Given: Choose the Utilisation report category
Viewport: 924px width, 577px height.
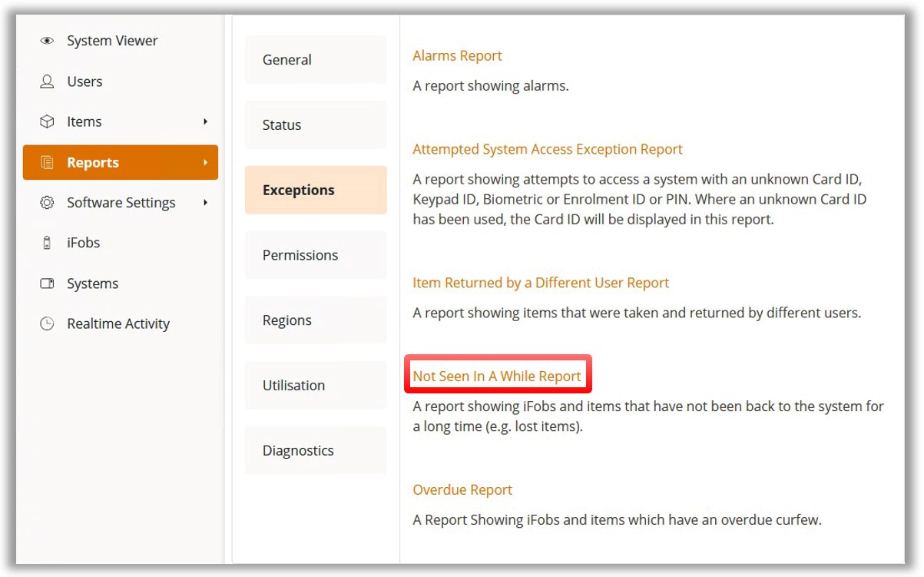Looking at the screenshot, I should (316, 386).
